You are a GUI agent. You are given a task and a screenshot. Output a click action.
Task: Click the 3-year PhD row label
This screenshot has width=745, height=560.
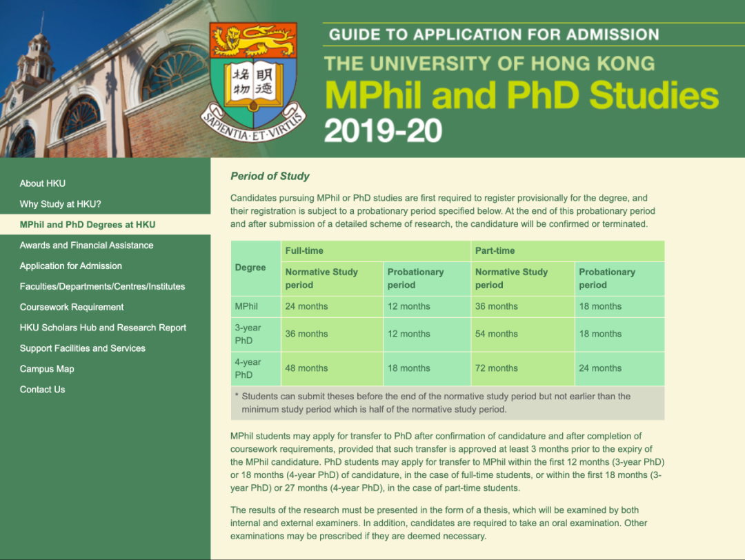256,334
